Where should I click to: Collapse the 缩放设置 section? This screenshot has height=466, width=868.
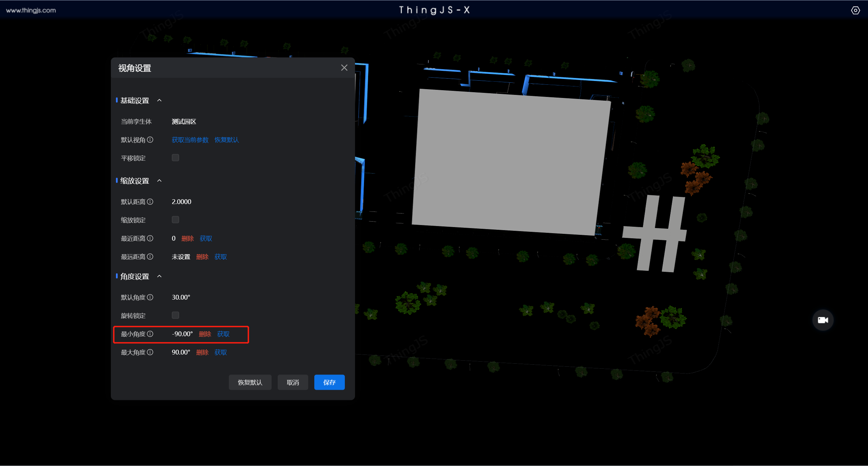tap(161, 180)
